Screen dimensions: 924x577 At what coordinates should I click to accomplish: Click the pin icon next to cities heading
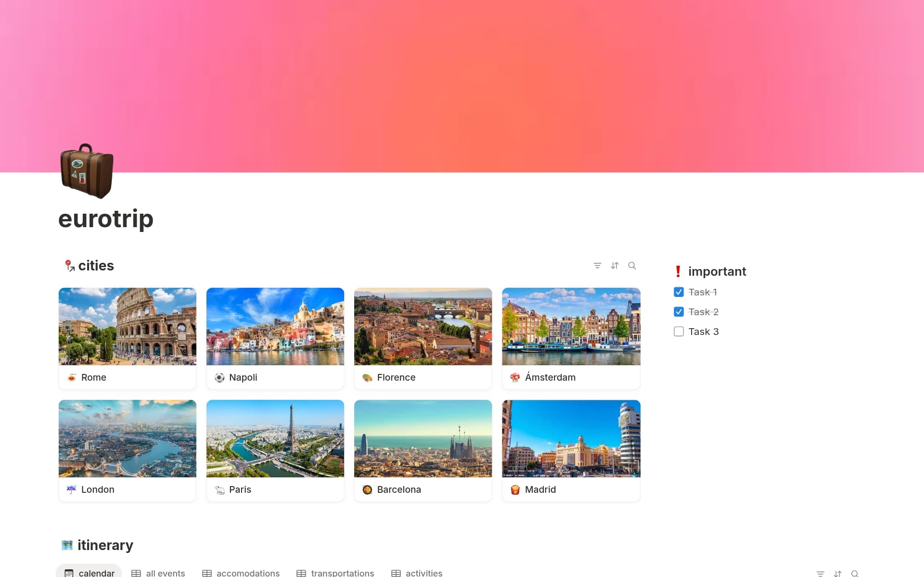70,265
